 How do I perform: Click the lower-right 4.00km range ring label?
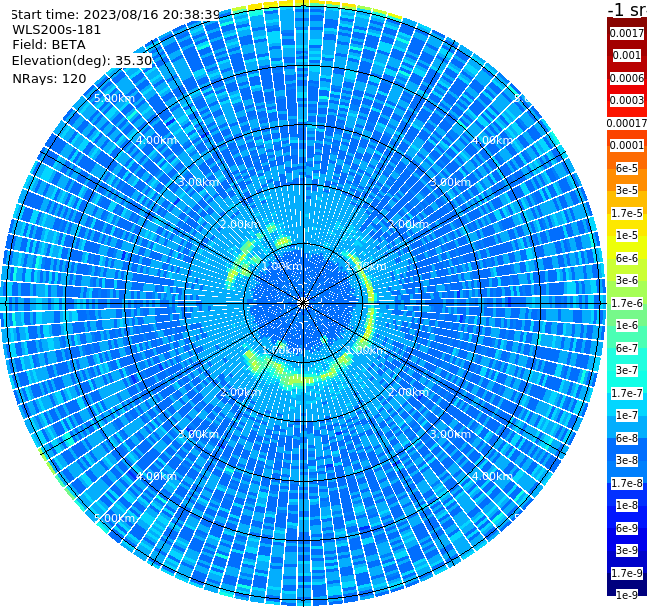pos(492,476)
